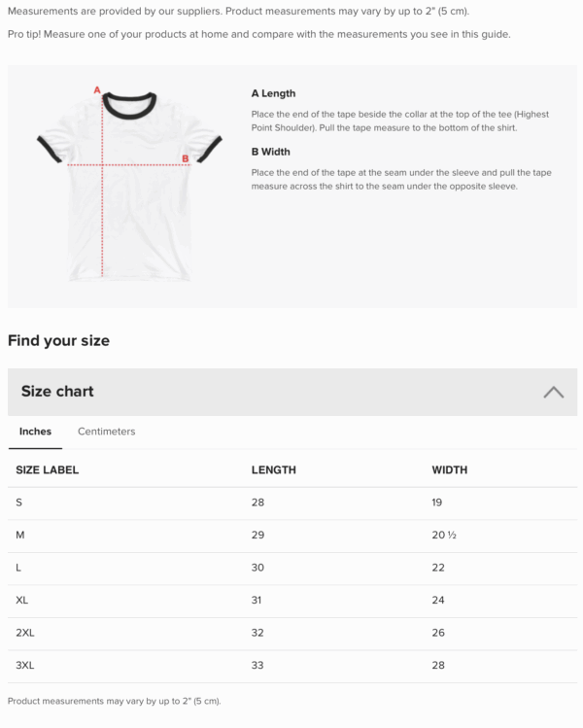The width and height of the screenshot is (583, 728).
Task: Click the red B width marker
Action: click(x=185, y=158)
